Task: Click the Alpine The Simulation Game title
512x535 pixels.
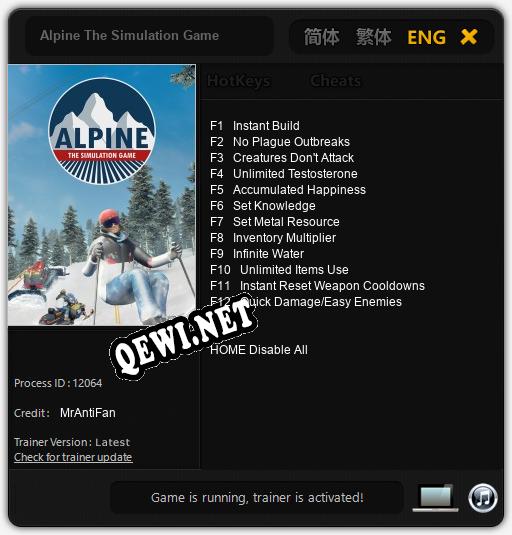Action: click(129, 36)
